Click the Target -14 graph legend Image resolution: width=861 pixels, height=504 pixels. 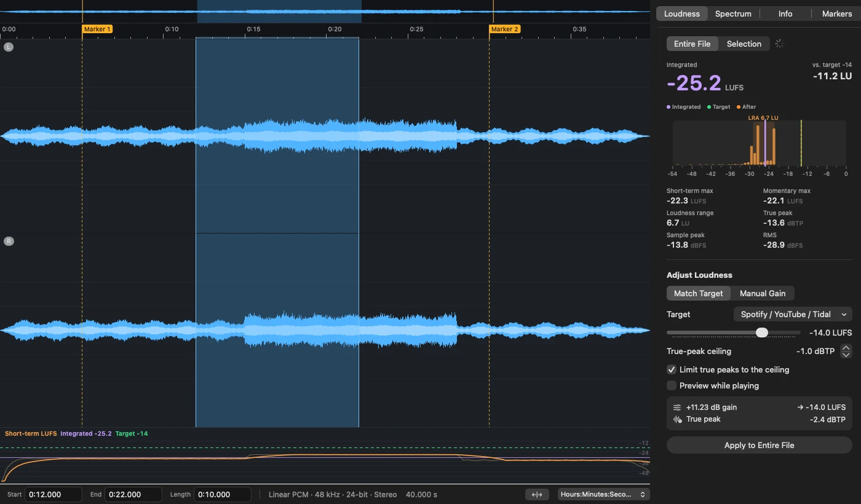pos(132,434)
